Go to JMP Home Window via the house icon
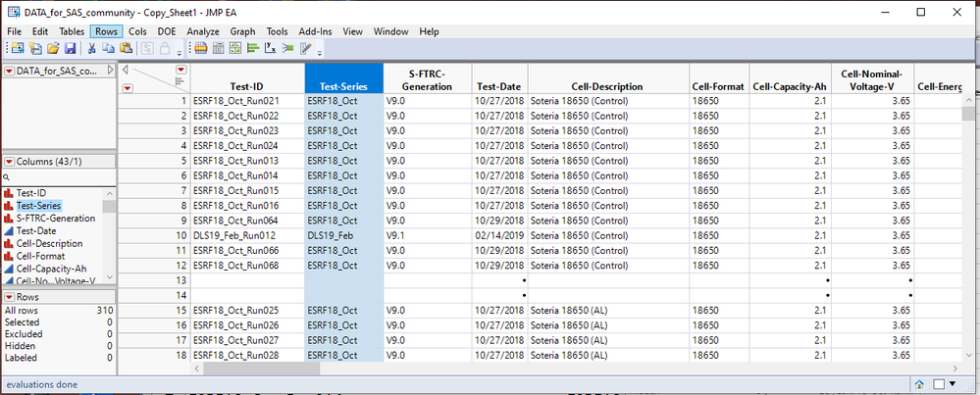 pos(922,384)
